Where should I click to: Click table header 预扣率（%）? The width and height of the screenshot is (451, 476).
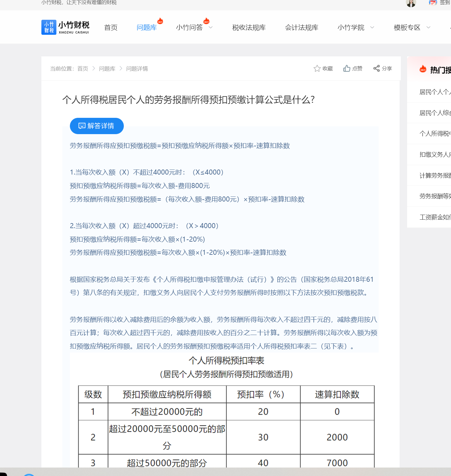pos(263,395)
